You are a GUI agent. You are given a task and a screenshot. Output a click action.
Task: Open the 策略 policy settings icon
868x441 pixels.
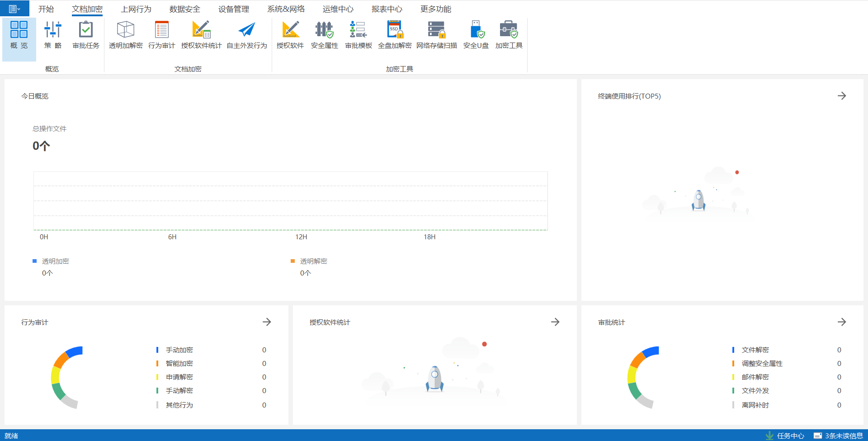(53, 30)
